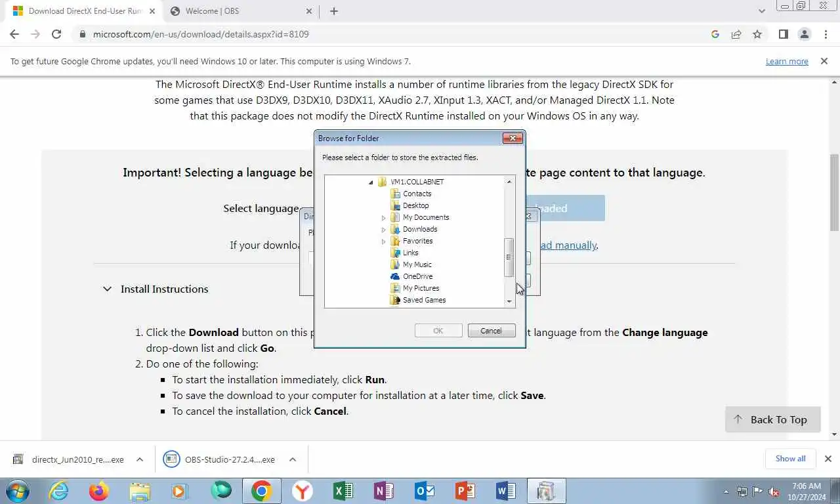Open Chrome side panel icon
Image resolution: width=840 pixels, height=504 pixels.
click(783, 34)
